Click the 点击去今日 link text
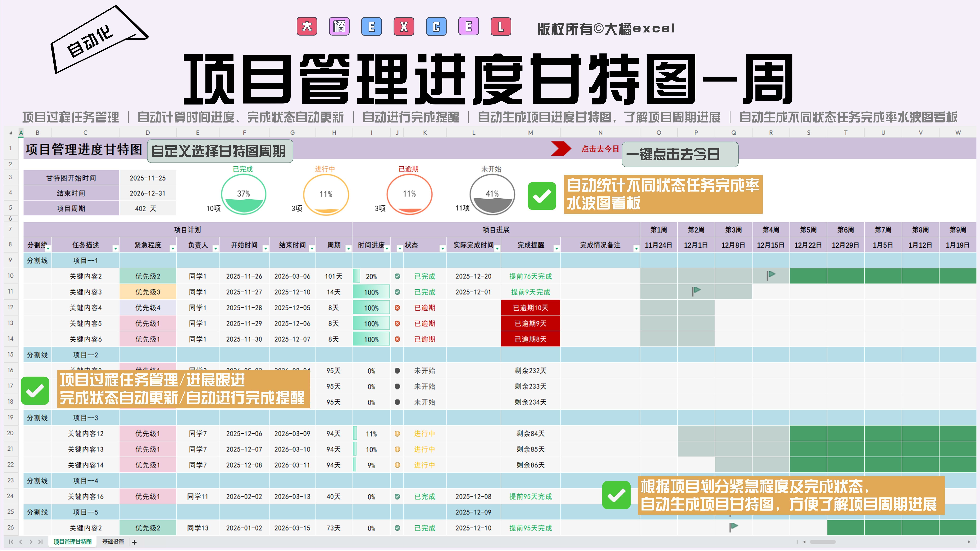Image resolution: width=980 pixels, height=551 pixels. (x=600, y=149)
